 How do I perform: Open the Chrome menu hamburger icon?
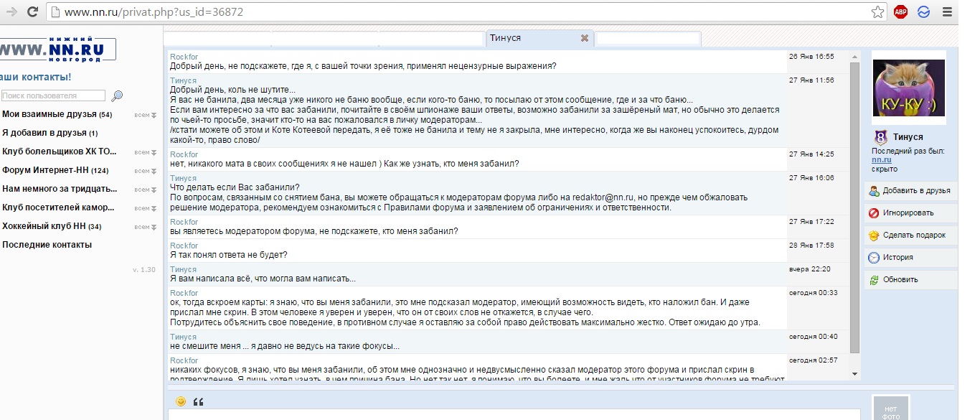click(x=947, y=11)
